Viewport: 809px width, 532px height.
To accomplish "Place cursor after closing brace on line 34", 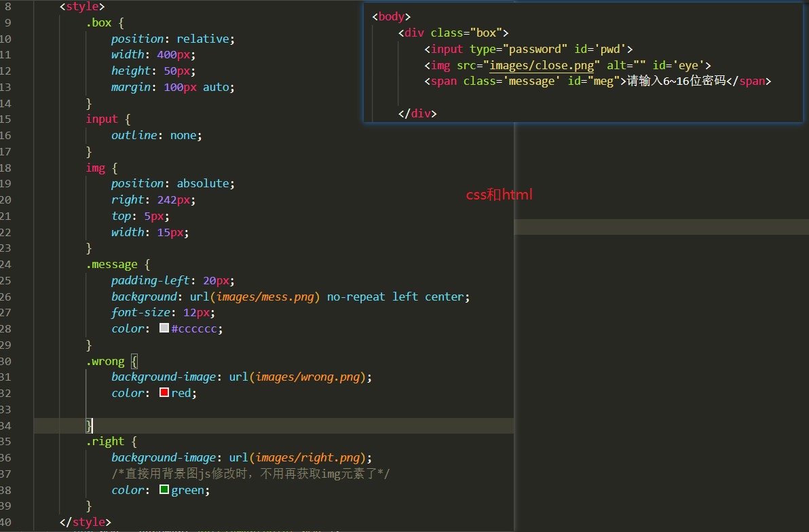I will click(x=92, y=425).
